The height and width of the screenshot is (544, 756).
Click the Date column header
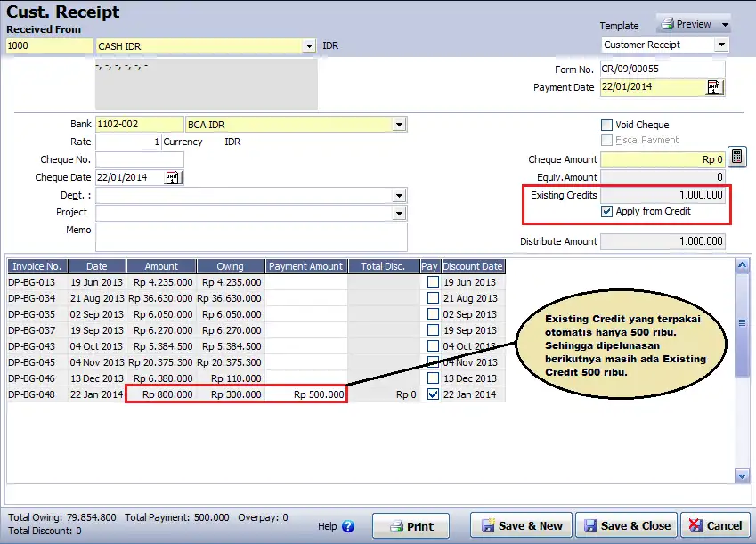coord(97,266)
